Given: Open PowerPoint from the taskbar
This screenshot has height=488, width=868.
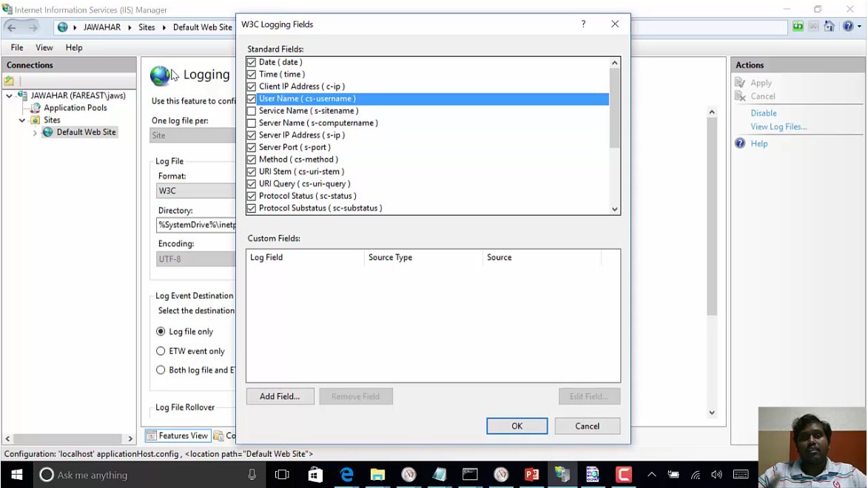Looking at the screenshot, I should click(x=531, y=475).
